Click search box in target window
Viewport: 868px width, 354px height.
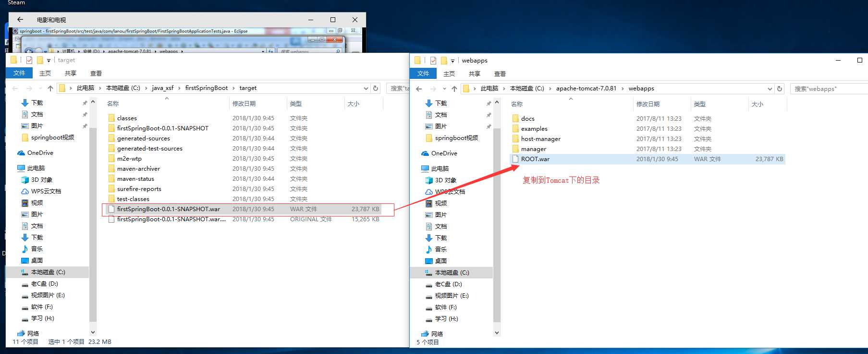[398, 88]
